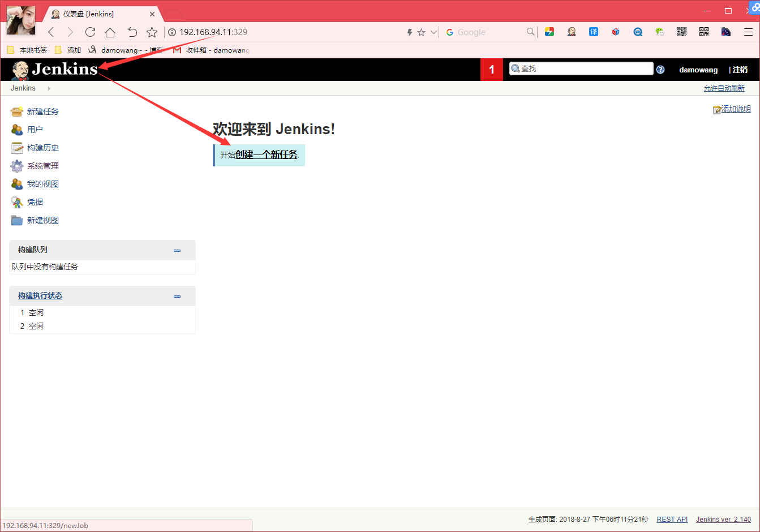Click the search help question-mark icon
The image size is (760, 532).
(660, 70)
